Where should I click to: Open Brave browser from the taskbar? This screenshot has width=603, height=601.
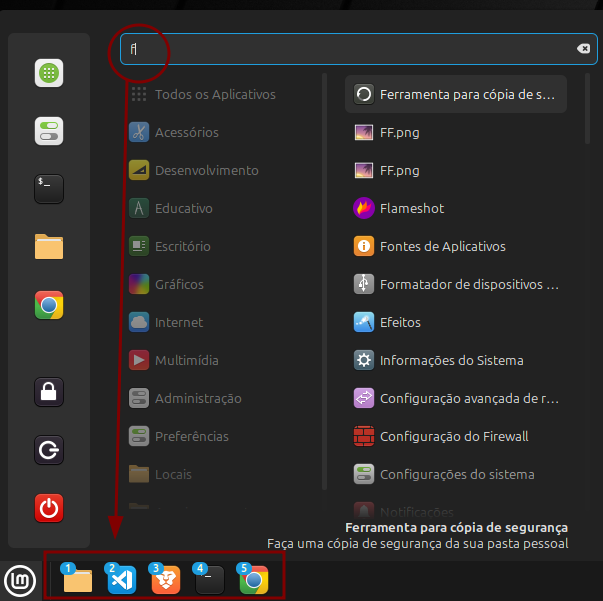(165, 579)
